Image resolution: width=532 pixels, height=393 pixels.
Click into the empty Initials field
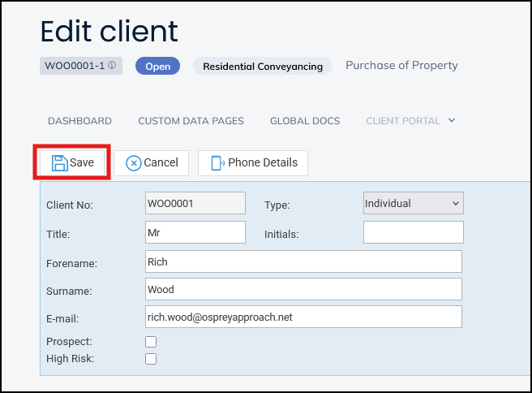(413, 232)
